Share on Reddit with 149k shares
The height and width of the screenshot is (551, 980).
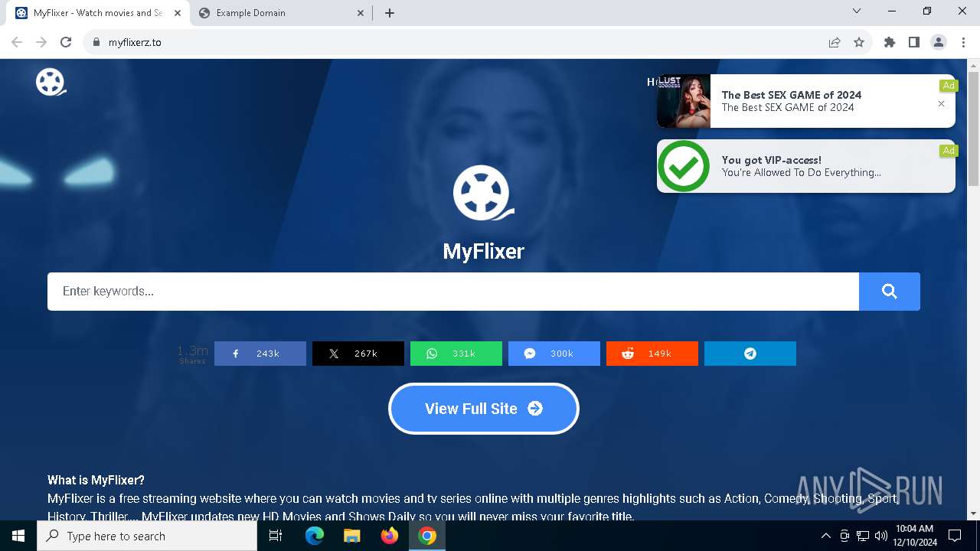point(652,354)
